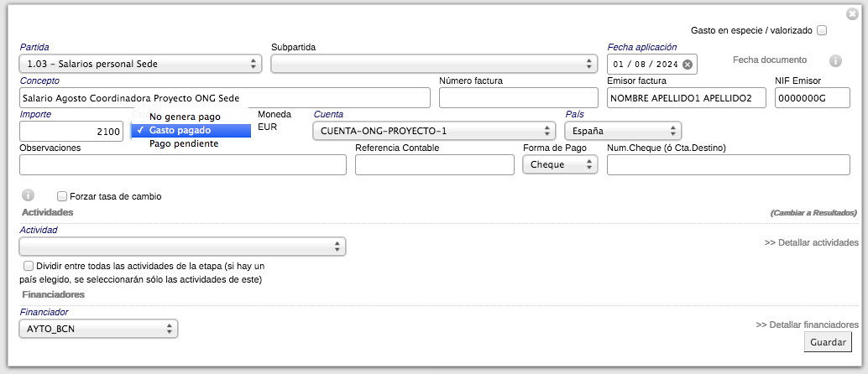This screenshot has height=374, width=868.
Task: Clear the Fecha aplicación date field
Action: (688, 65)
